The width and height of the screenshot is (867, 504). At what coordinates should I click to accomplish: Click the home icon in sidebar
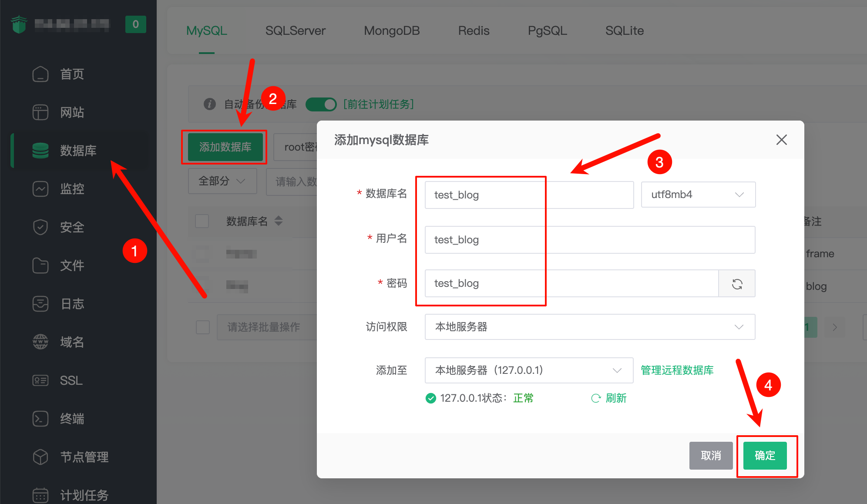40,74
